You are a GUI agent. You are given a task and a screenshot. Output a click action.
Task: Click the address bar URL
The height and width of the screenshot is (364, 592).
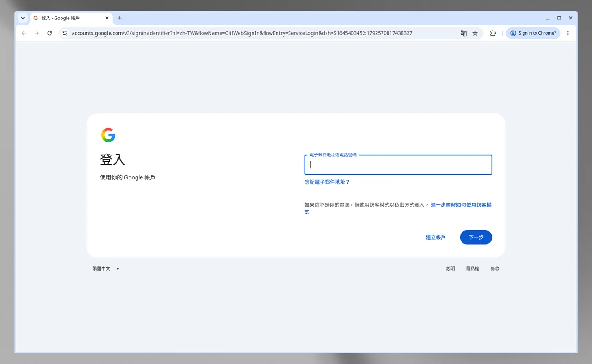pos(242,33)
